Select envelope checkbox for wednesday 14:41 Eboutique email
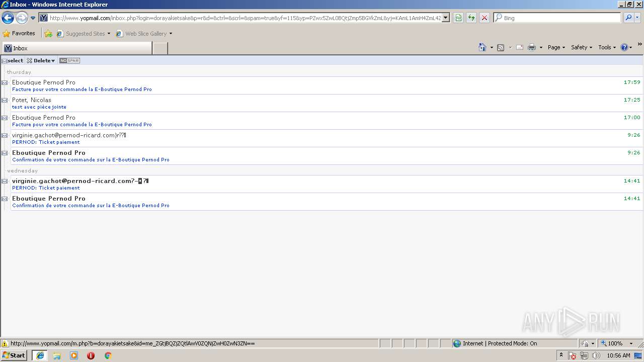 [5, 199]
